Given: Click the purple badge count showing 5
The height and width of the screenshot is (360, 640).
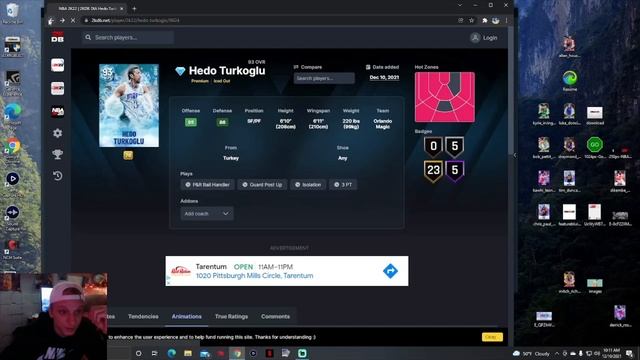Looking at the screenshot, I should click(455, 170).
